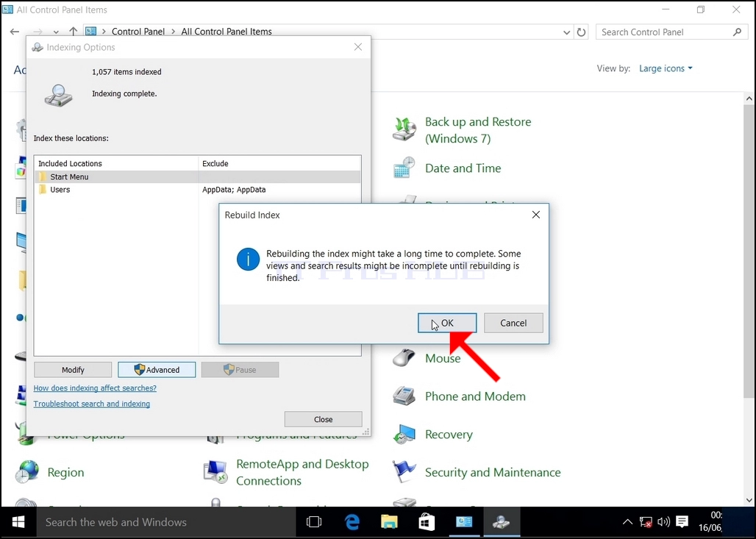The width and height of the screenshot is (756, 539).
Task: Click the Close button in Indexing Options
Action: (x=323, y=419)
